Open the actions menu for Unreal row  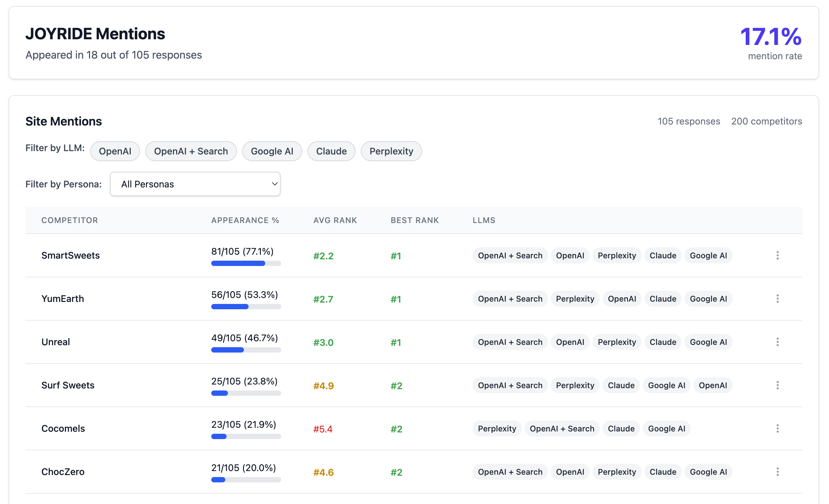coord(778,342)
